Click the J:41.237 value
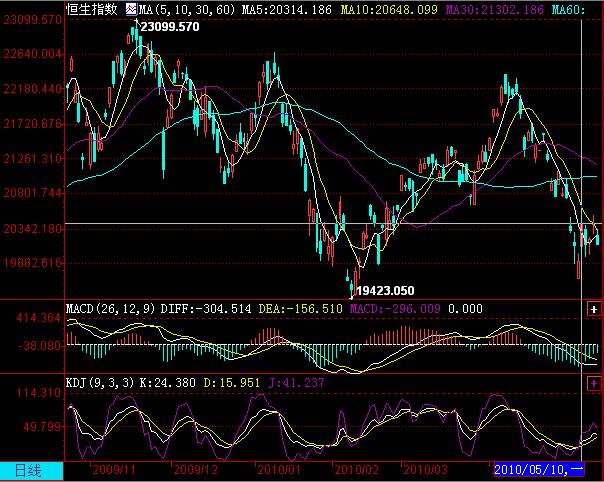 tap(296, 383)
